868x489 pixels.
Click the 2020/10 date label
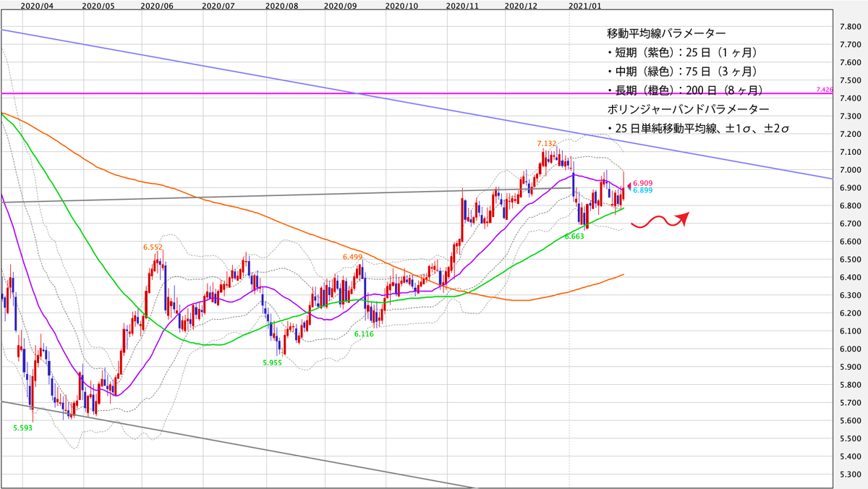[x=403, y=5]
